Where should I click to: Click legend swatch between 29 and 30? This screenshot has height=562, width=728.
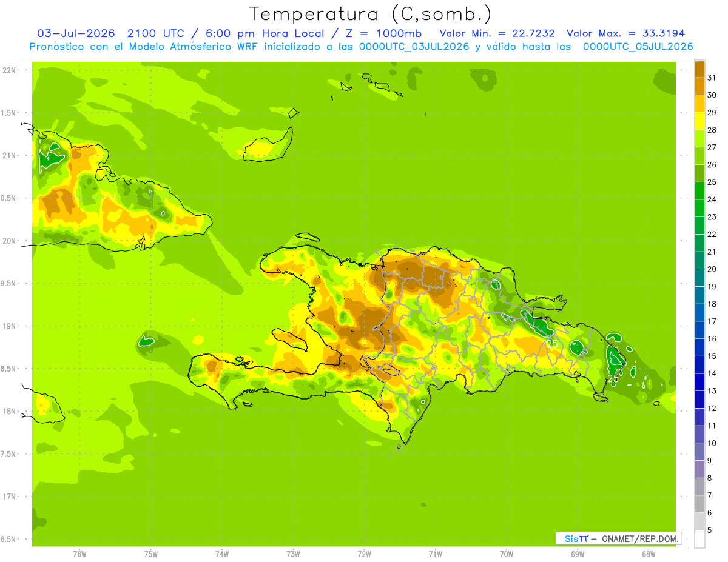coord(699,104)
